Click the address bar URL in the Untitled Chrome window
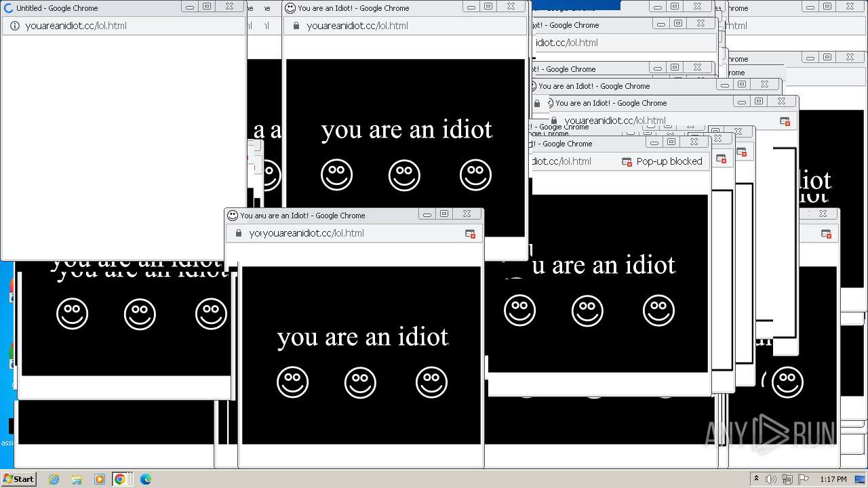Image resolution: width=868 pixels, height=488 pixels. [x=76, y=26]
